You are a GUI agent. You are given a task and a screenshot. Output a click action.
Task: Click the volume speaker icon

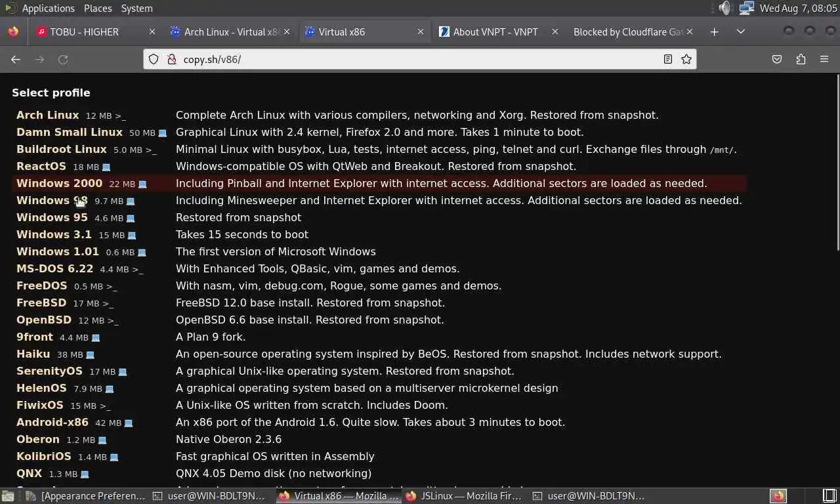(724, 9)
